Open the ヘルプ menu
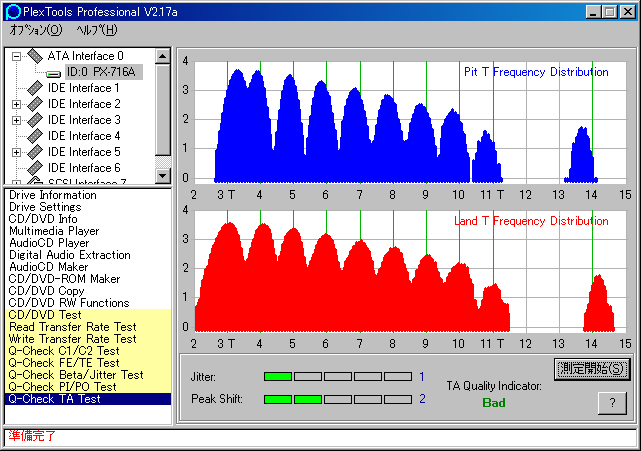 click(96, 30)
